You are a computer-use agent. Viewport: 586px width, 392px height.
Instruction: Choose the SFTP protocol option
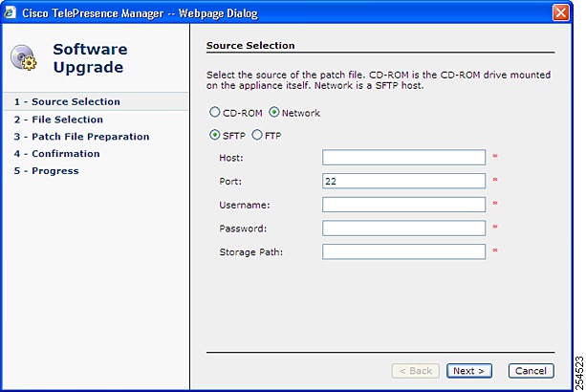[x=214, y=135]
